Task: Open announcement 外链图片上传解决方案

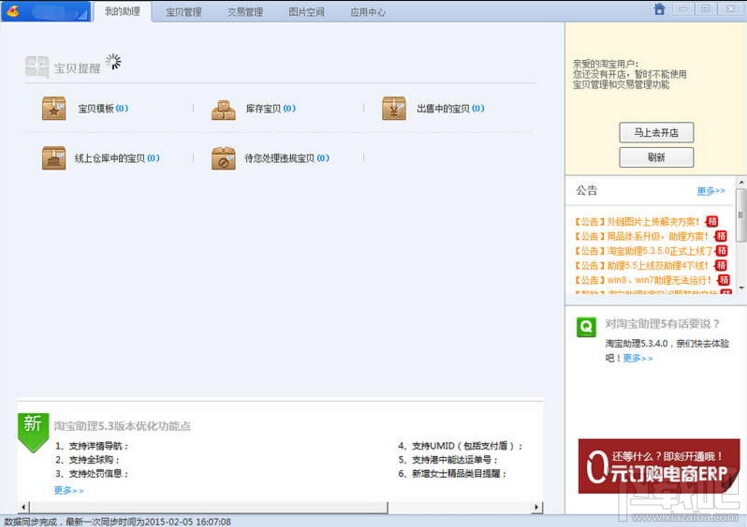Action: (639, 222)
